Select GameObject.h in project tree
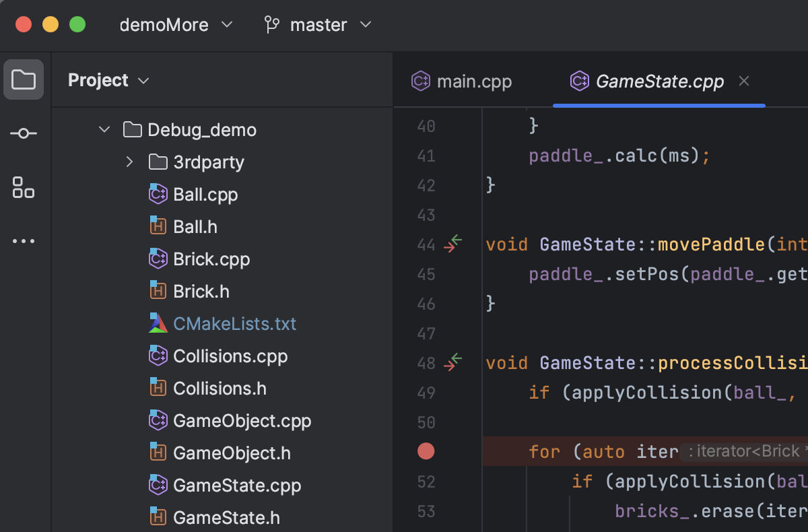Screen dimensions: 808x532 (232, 453)
